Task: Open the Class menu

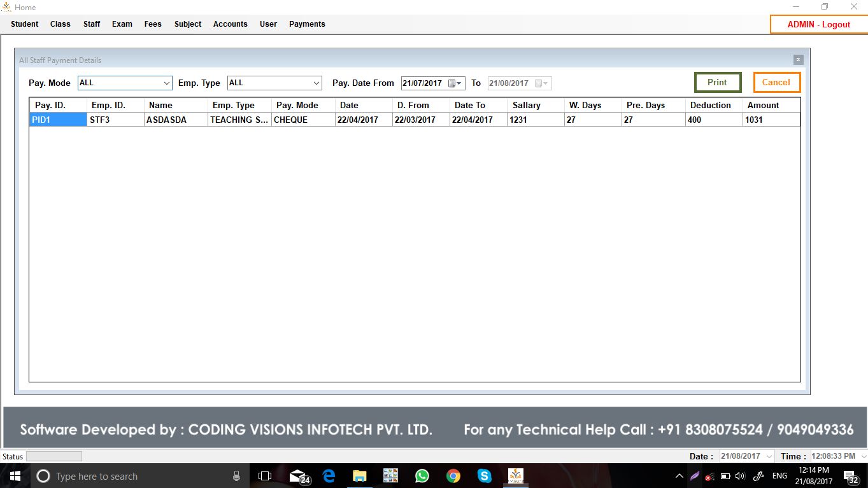Action: tap(60, 24)
